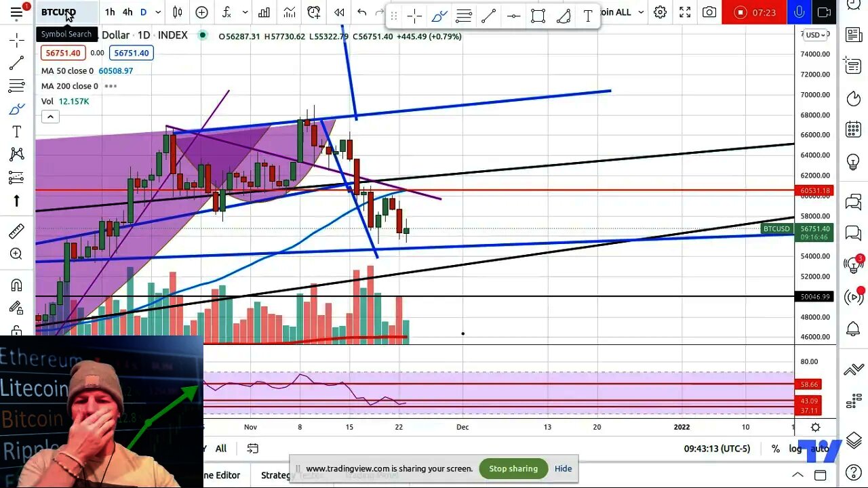
Task: Select the rectangle tool in the floating toolbar
Action: tap(538, 16)
